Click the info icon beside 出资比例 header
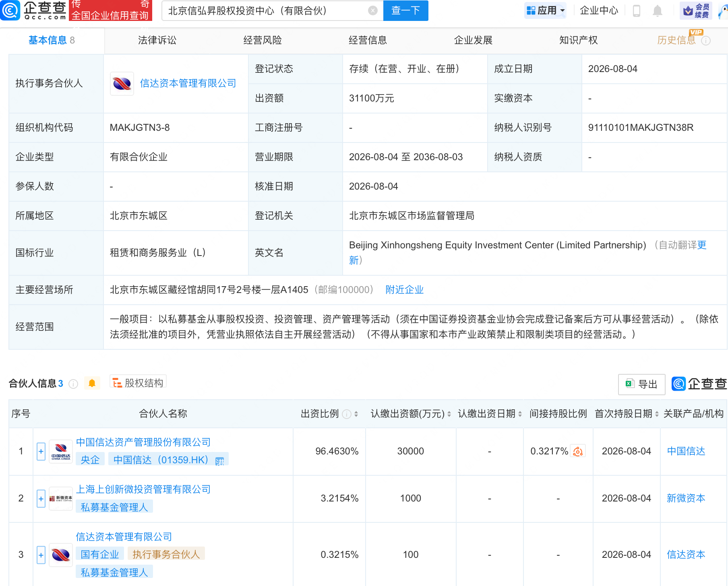Image resolution: width=728 pixels, height=586 pixels. [346, 414]
